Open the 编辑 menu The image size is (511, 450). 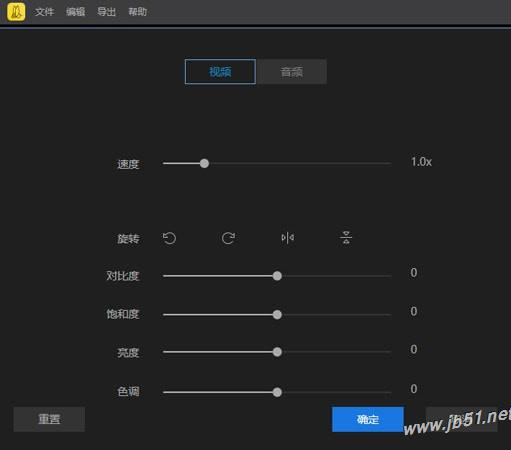75,12
